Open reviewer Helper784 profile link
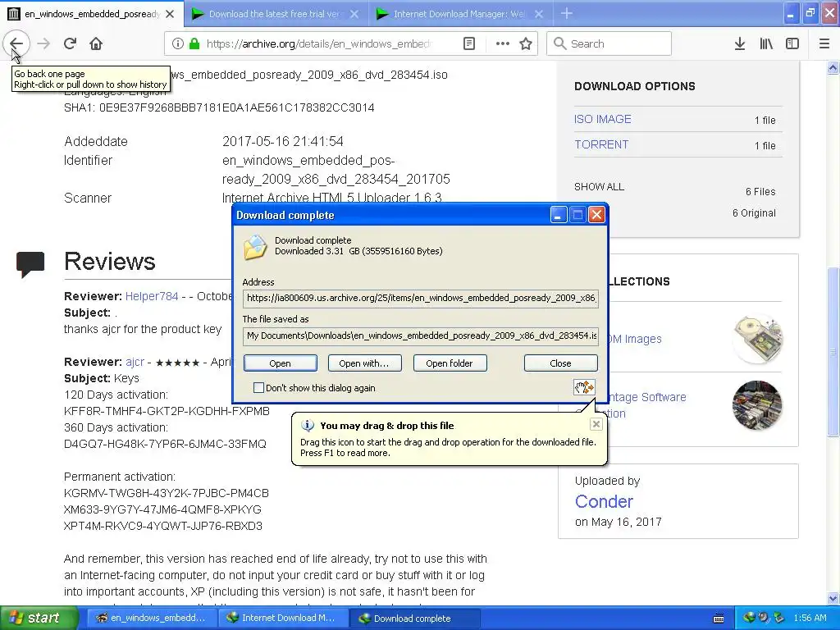The height and width of the screenshot is (630, 840). (x=152, y=296)
